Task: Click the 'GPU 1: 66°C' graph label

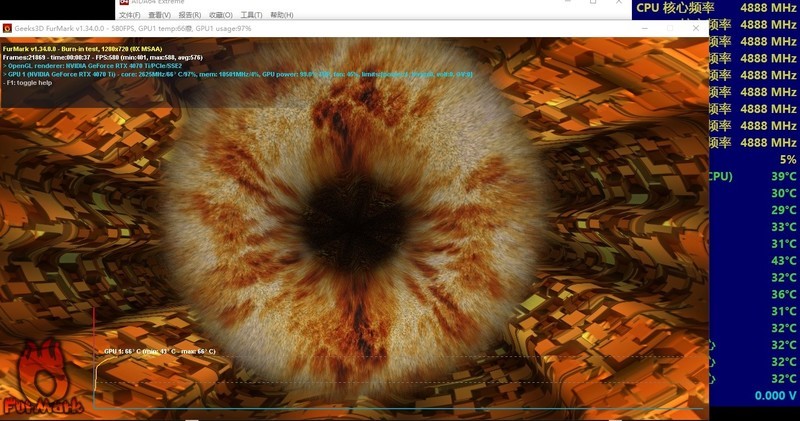Action: click(160, 351)
